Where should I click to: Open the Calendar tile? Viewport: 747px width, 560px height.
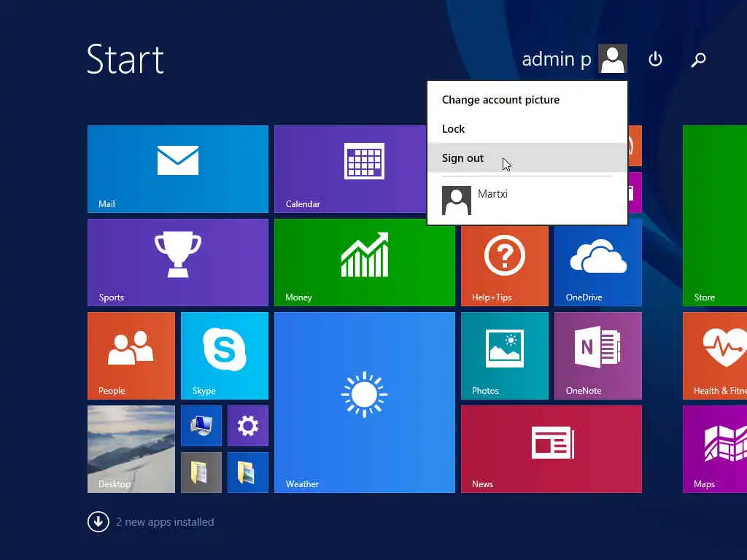pos(351,169)
